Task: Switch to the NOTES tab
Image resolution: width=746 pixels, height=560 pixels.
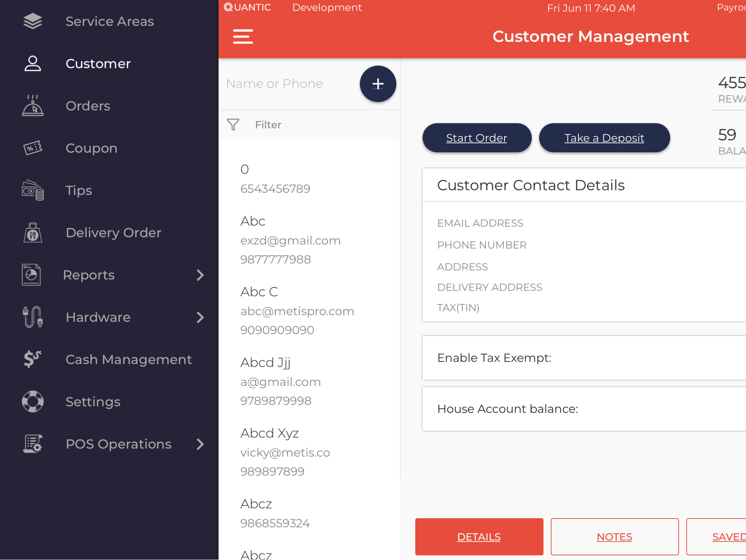Action: point(614,536)
